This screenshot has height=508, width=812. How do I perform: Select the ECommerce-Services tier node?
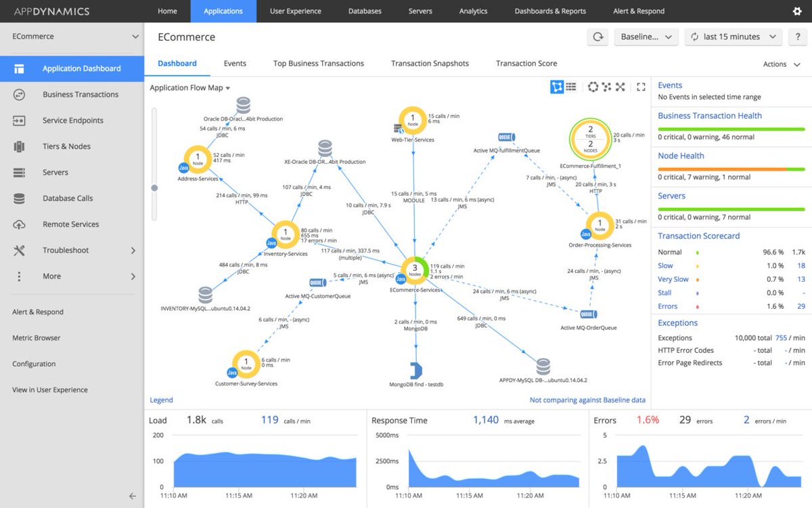tap(415, 270)
